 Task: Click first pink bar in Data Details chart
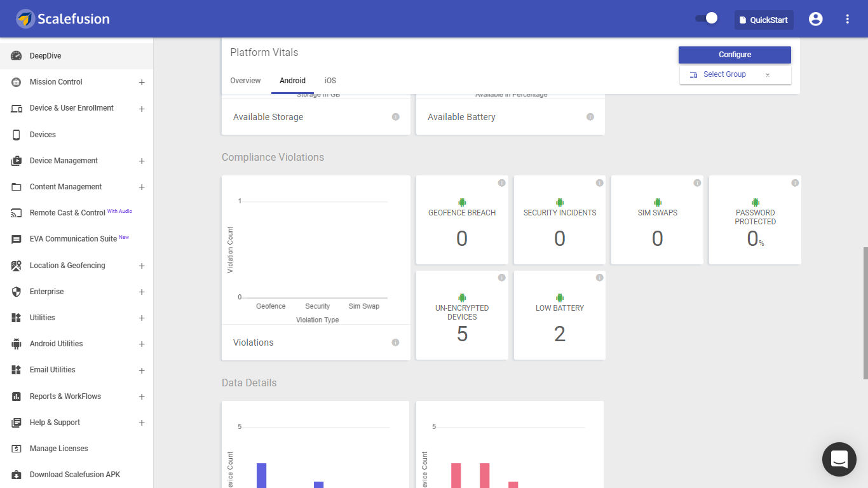456,475
